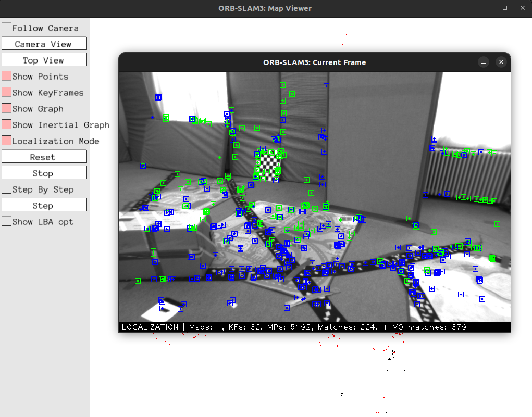532x417 pixels.
Task: Disable Localization Mode checkbox
Action: click(6, 141)
